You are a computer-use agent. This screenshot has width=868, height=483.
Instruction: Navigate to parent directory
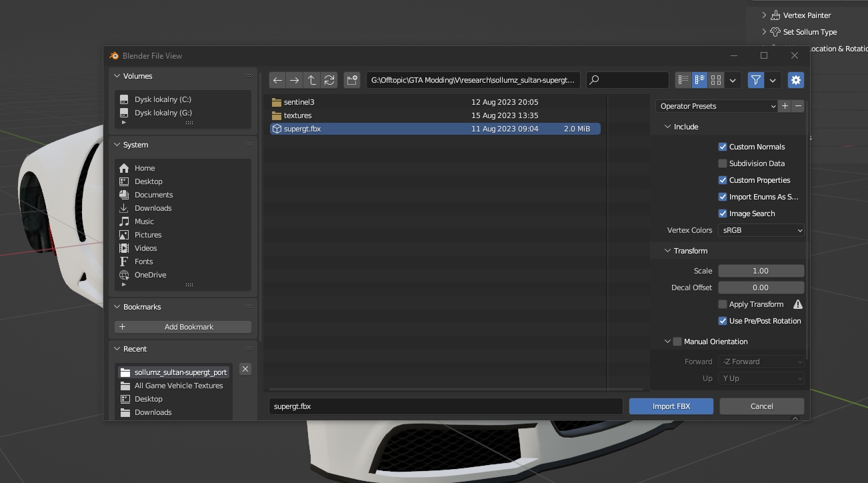(311, 80)
